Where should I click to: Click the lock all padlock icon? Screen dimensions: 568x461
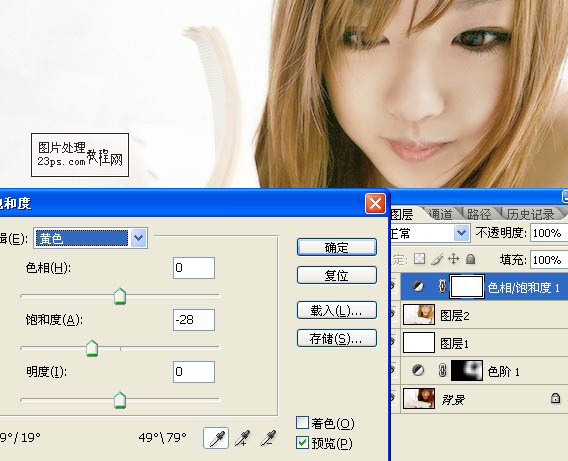pos(471,259)
